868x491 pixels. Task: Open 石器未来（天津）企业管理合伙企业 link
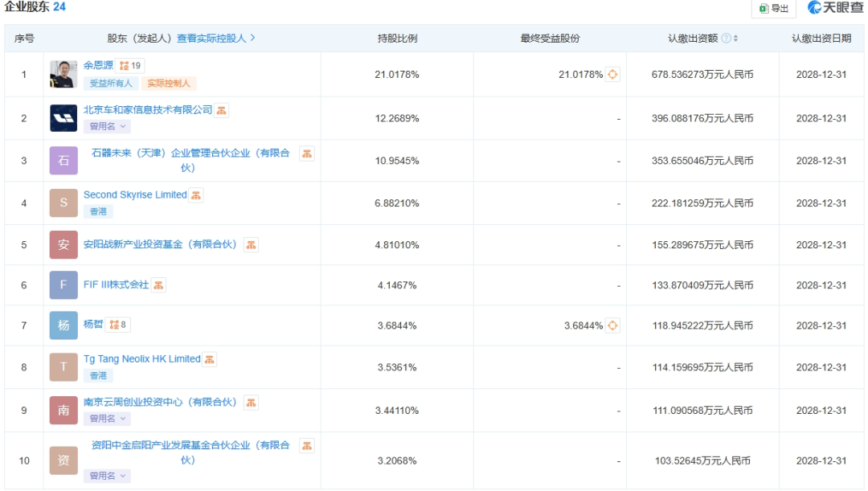pos(190,161)
